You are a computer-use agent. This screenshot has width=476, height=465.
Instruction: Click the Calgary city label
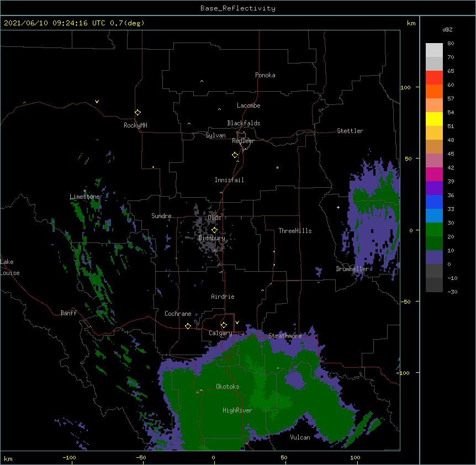220,333
